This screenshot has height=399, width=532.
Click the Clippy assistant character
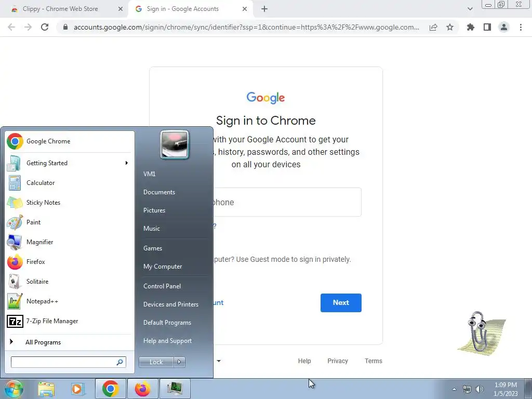[x=481, y=334]
